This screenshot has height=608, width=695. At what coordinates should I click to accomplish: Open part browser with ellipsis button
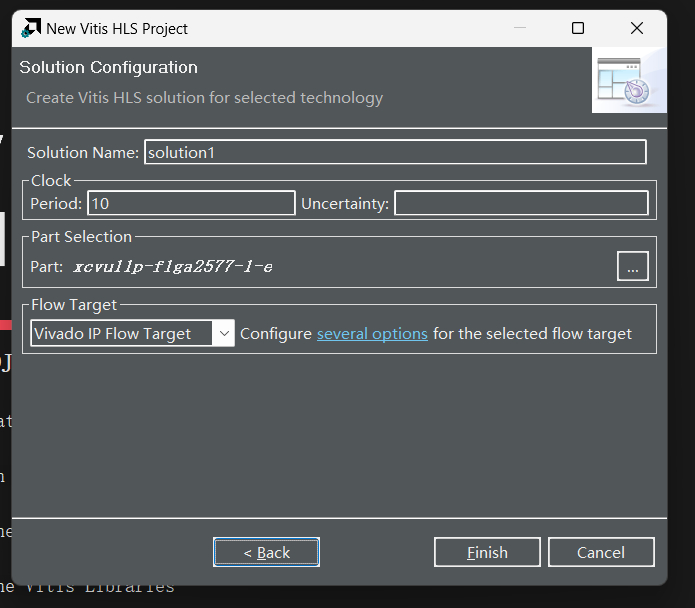tap(633, 266)
